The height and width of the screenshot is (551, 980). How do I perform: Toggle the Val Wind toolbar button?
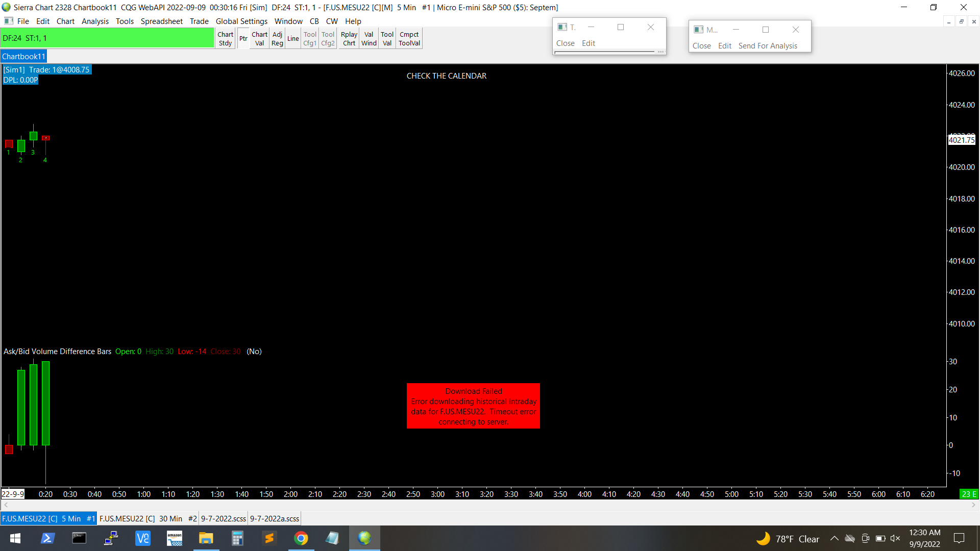click(369, 39)
